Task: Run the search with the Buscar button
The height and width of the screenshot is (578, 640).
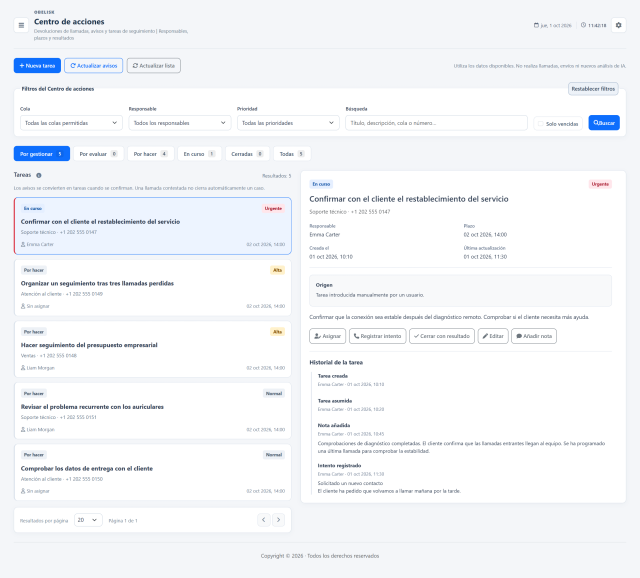Action: click(x=604, y=123)
